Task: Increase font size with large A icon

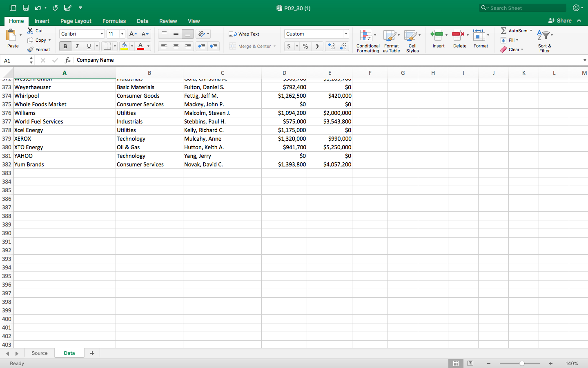Action: click(133, 34)
